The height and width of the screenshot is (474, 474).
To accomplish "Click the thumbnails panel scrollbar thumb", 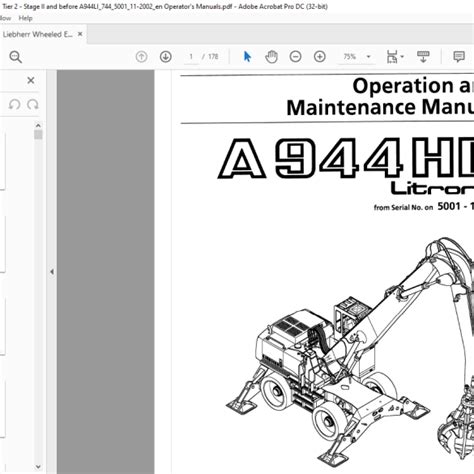I will pos(38,135).
